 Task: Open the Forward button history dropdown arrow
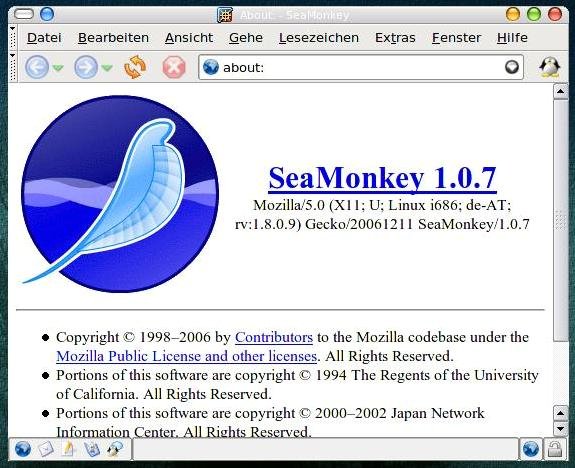[x=107, y=67]
